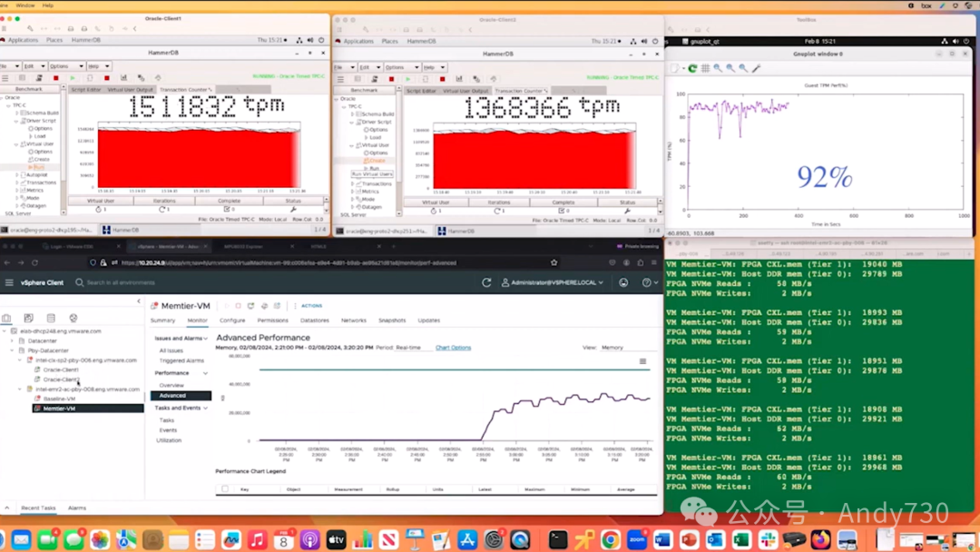Viewport: 980px width, 552px height.
Task: Open Configure tab for Memtier-VM
Action: (x=232, y=320)
